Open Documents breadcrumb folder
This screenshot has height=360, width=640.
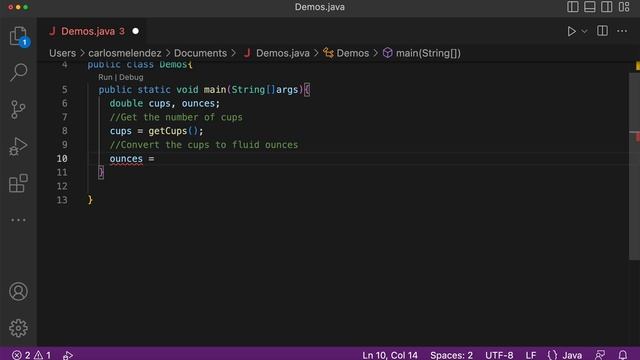click(x=200, y=53)
